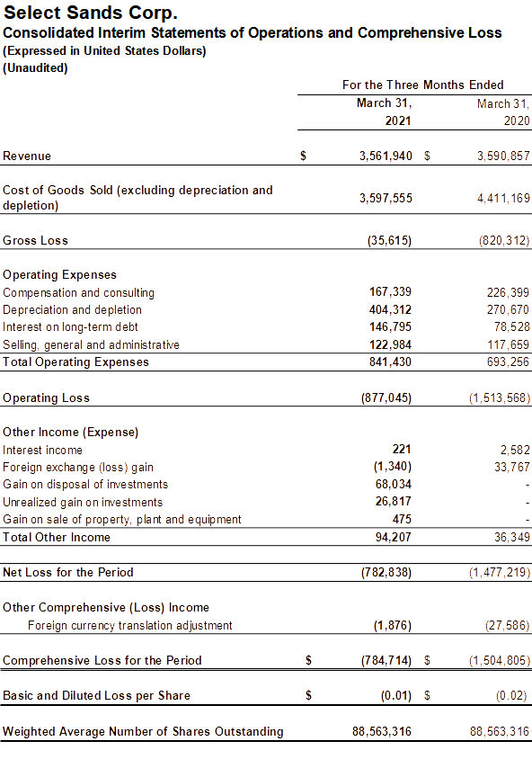Click compensation value 226,399
This screenshot has width=532, height=759.
(x=508, y=292)
